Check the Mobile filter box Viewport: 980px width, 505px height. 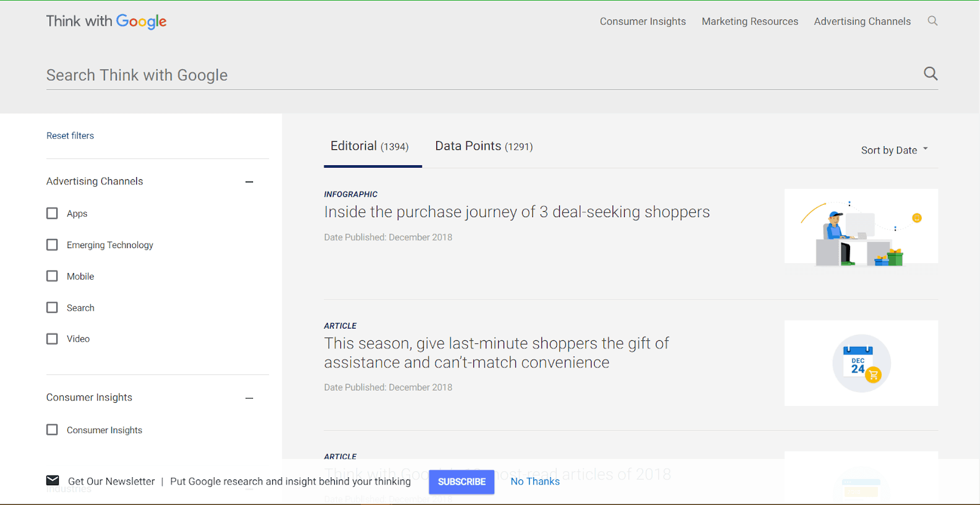pos(52,276)
